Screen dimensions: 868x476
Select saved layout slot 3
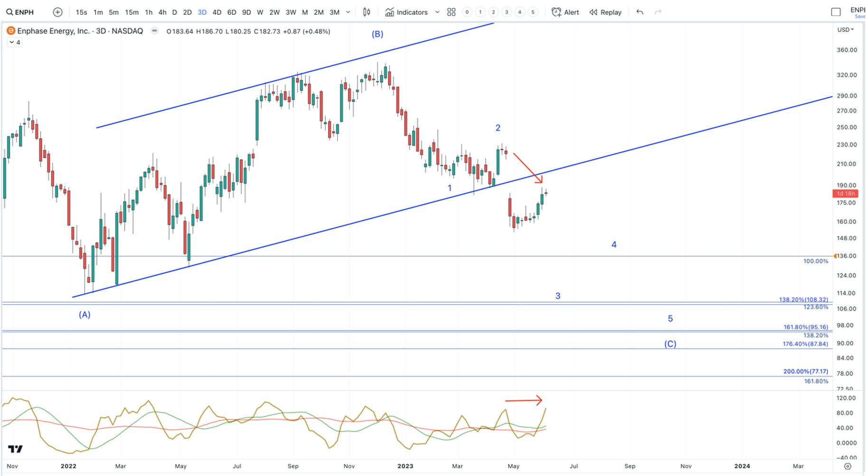tap(507, 12)
